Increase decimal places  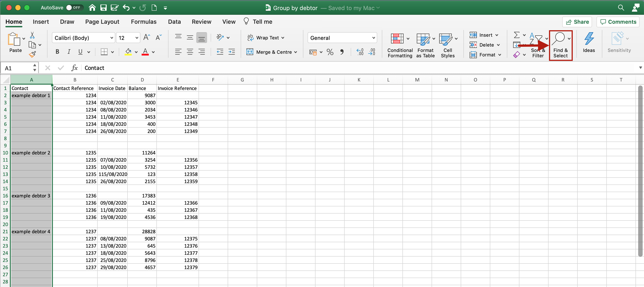[360, 52]
